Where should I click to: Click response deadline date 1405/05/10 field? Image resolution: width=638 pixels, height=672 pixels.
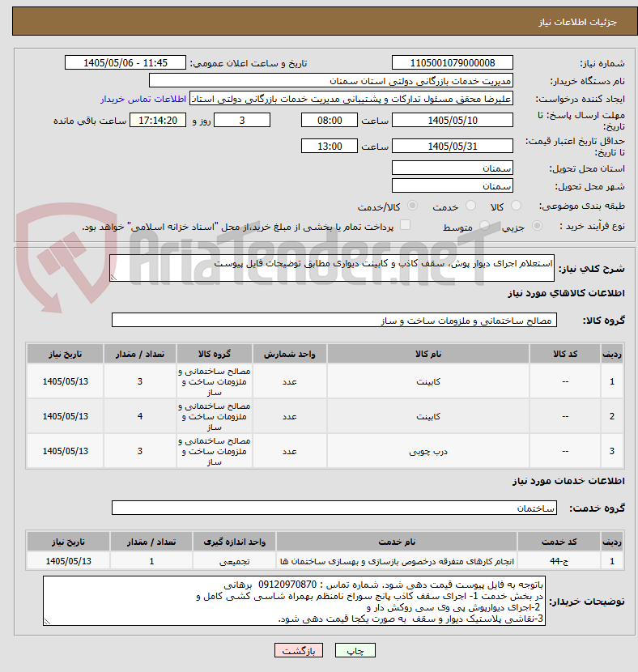point(453,120)
